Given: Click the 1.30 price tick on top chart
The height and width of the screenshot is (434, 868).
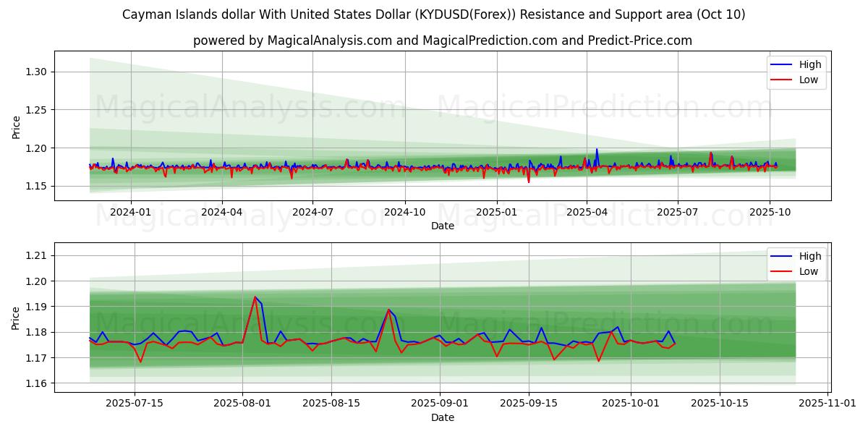Looking at the screenshot, I should (35, 72).
